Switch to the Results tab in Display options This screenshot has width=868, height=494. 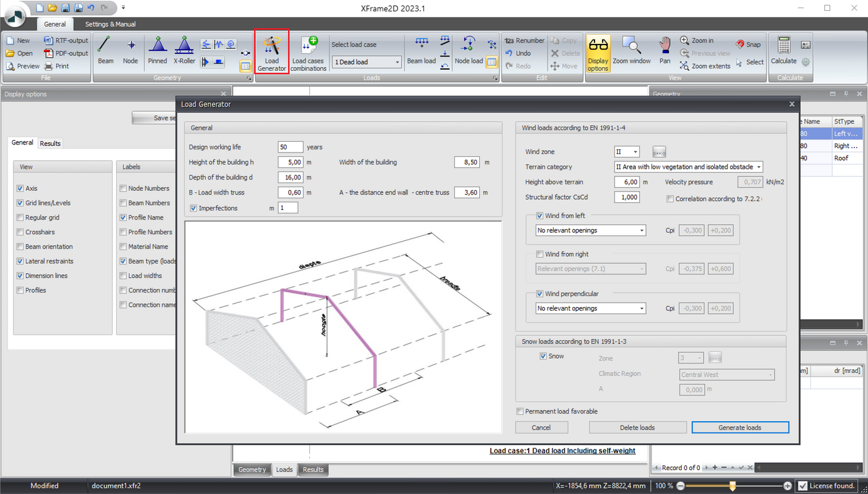(x=50, y=143)
